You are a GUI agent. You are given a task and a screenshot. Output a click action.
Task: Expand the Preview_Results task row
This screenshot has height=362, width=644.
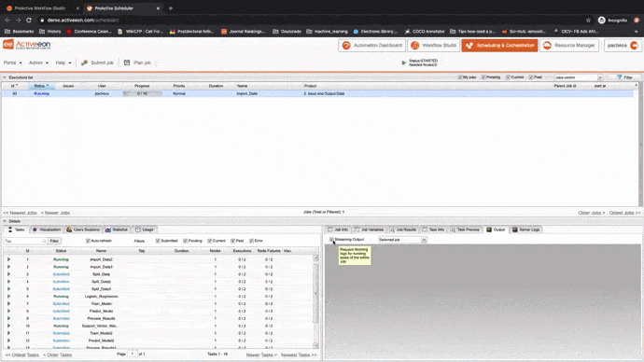click(x=8, y=318)
